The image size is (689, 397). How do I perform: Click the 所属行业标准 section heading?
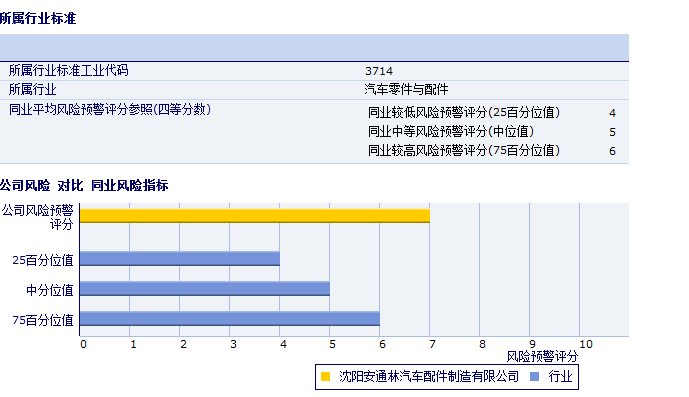pos(38,18)
